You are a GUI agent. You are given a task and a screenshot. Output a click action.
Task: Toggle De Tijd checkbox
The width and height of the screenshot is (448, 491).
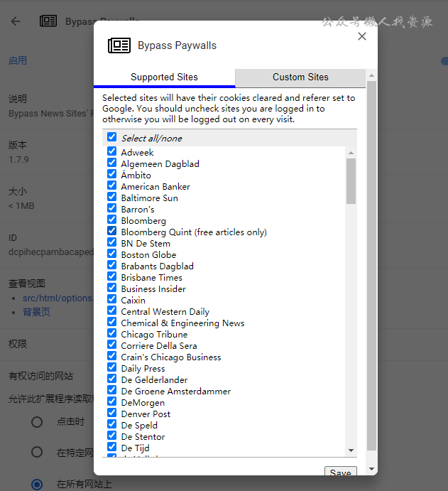click(111, 447)
